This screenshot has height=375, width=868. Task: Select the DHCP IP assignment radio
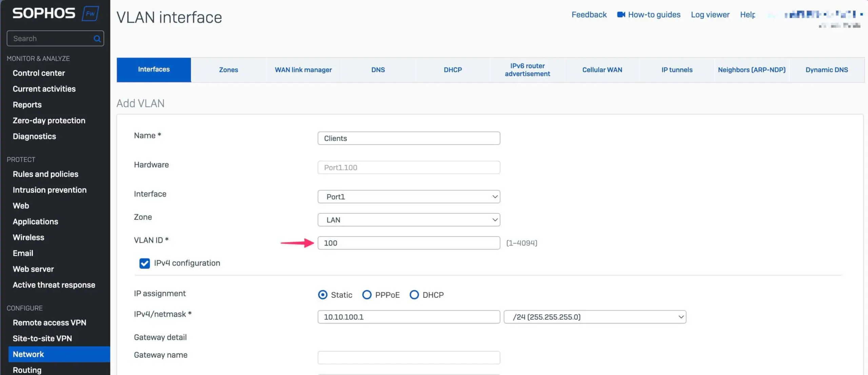[414, 295]
